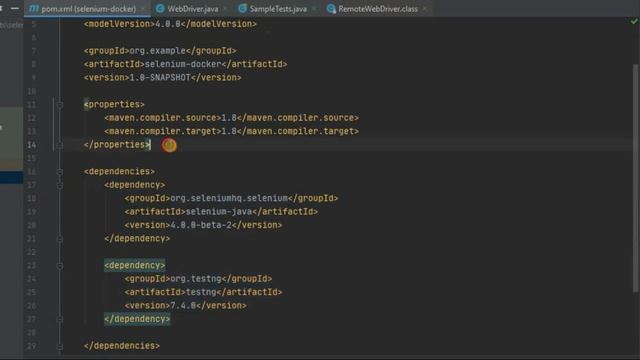Collapse fold marker at closing properties tag

click(60, 144)
